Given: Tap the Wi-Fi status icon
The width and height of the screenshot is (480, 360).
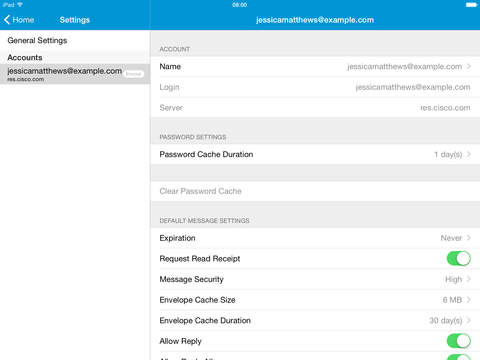Looking at the screenshot, I should 20,5.
